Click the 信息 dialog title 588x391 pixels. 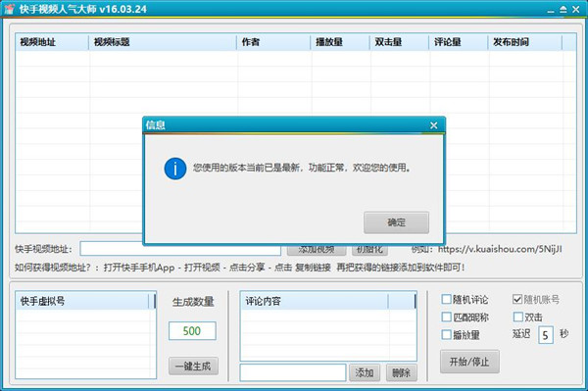click(x=155, y=125)
